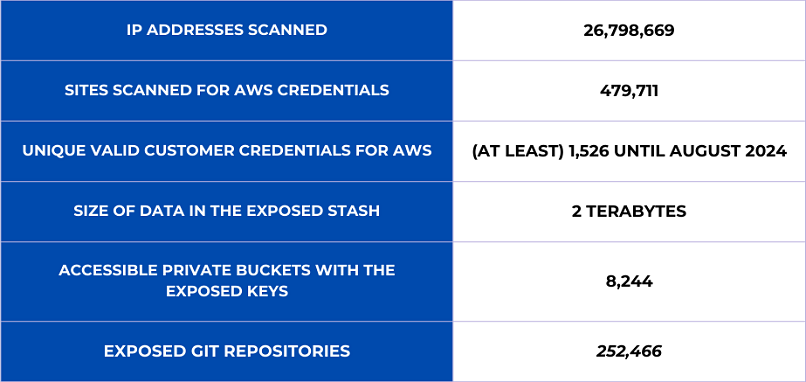Click the IP ADDRESSES SCANNED label

point(227,30)
